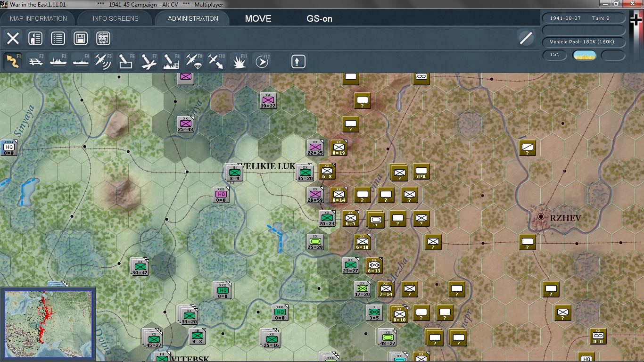Open the grid-pattern preferences icon

[103, 39]
